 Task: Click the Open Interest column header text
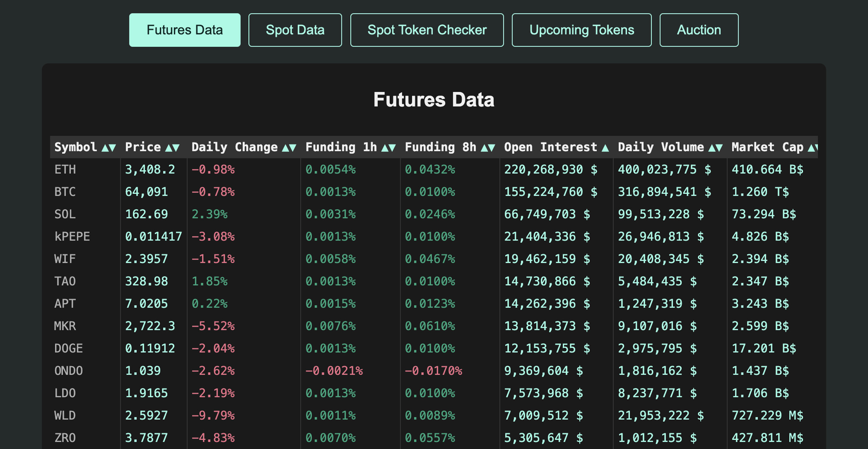click(x=551, y=147)
